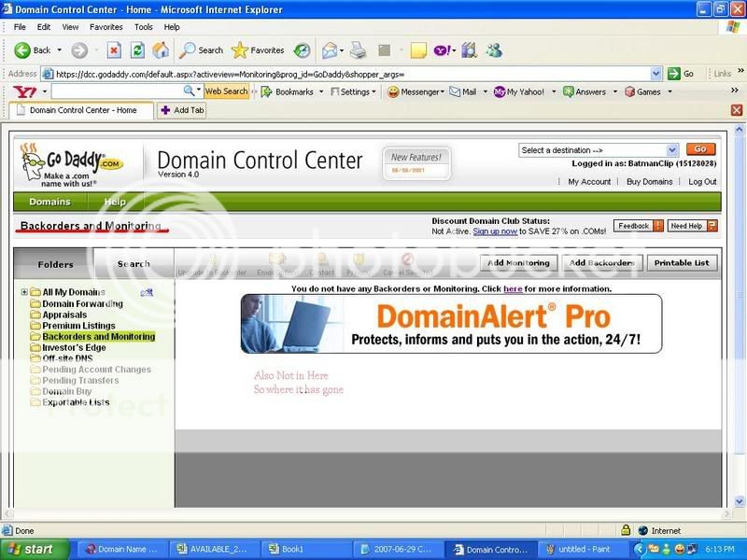Click the IE Back arrow icon
This screenshot has height=560, width=747.
pos(21,50)
